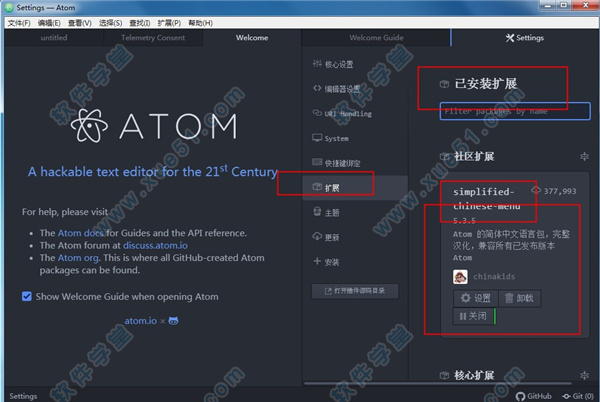This screenshot has height=402, width=600.
Task: Open 设置 for simplified-chinese-menu package
Action: [x=476, y=298]
